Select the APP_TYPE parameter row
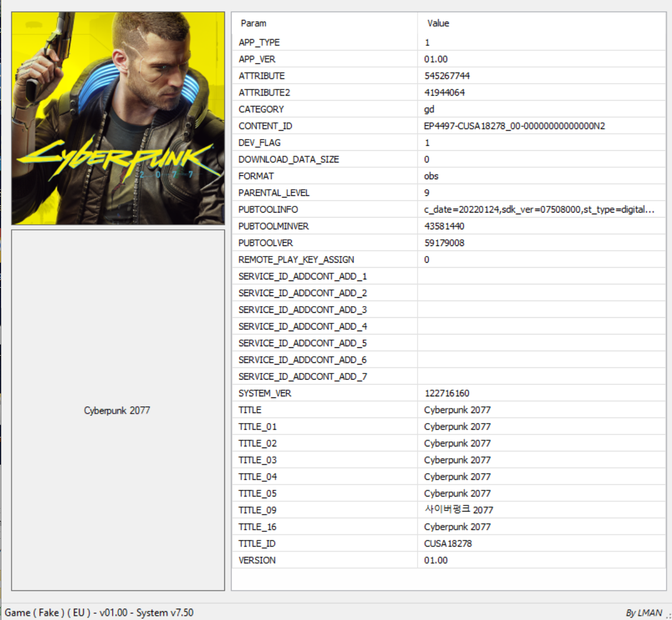The width and height of the screenshot is (672, 620). [449, 42]
